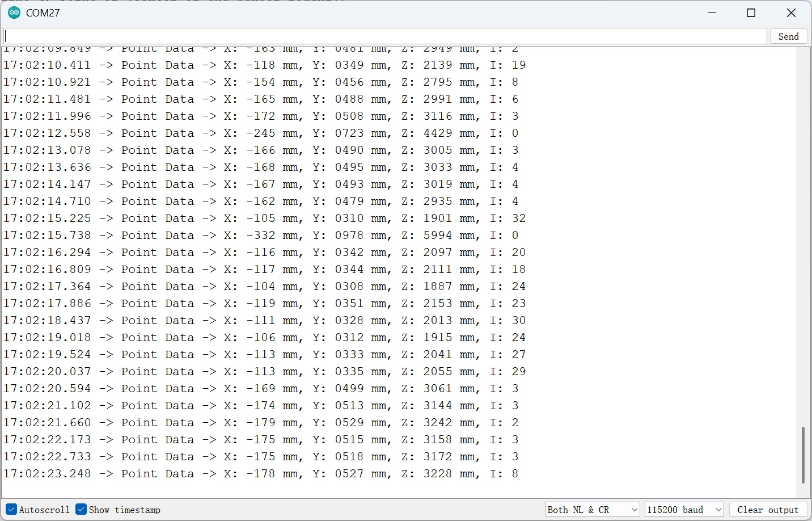Screen dimensions: 812x521
Task: Focus the serial message input field
Action: (x=384, y=36)
